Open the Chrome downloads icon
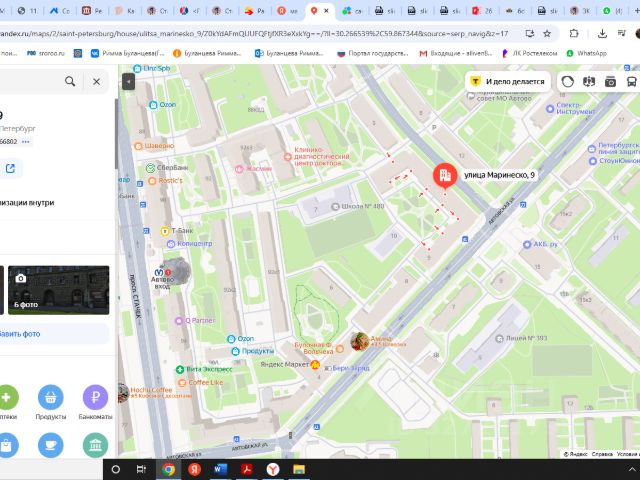 602,33
